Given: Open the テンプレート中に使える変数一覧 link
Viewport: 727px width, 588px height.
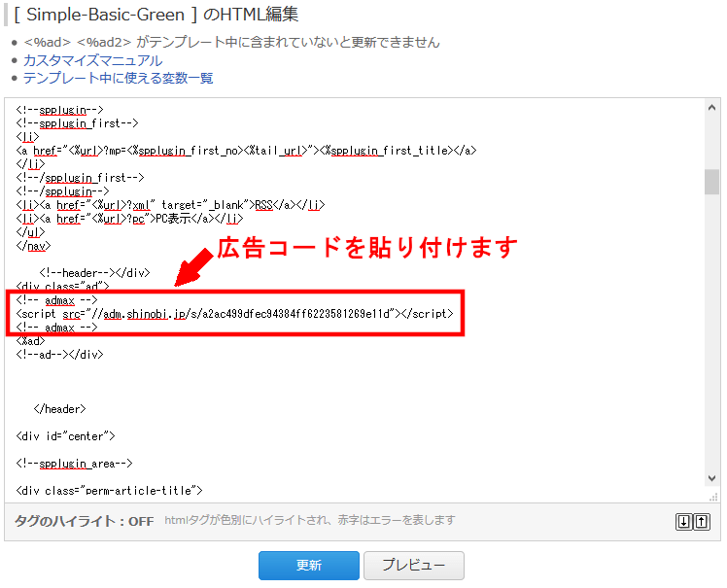Looking at the screenshot, I should click(x=119, y=78).
